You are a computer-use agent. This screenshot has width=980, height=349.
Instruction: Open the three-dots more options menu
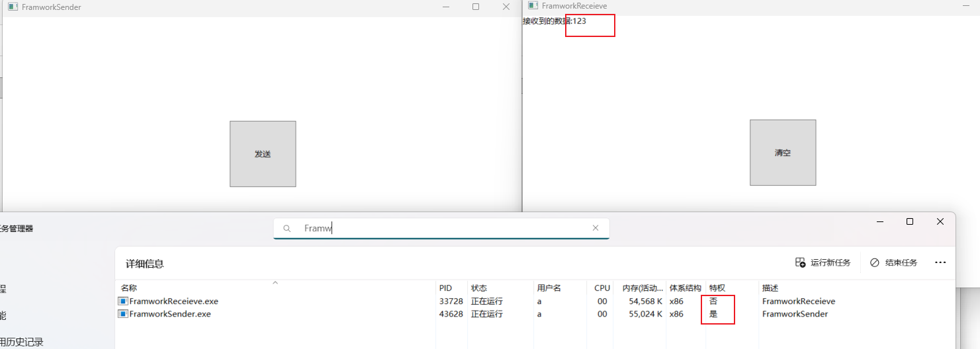(940, 262)
